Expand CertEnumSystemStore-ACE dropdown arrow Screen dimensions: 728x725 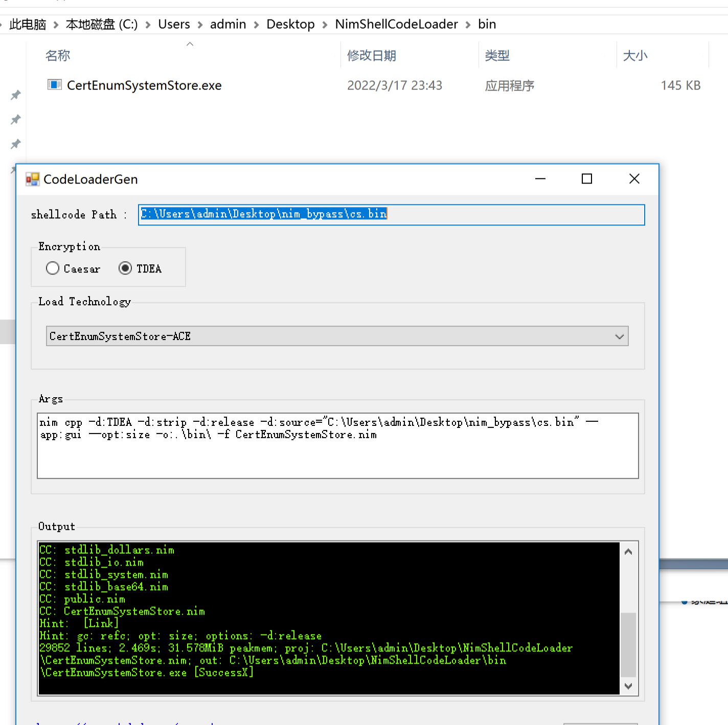620,336
